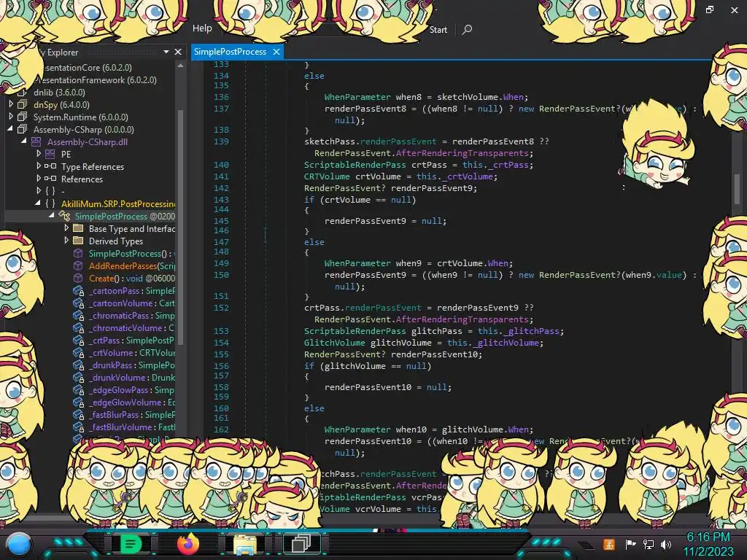747x560 pixels.
Task: Click the Assembly Explorer vertical scrollbar thumb
Action: (181, 226)
